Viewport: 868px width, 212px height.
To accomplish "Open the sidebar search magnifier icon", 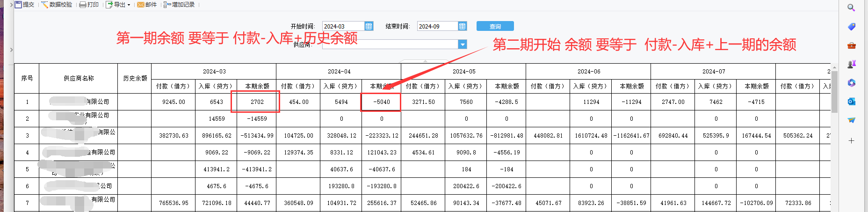I will click(851, 7).
